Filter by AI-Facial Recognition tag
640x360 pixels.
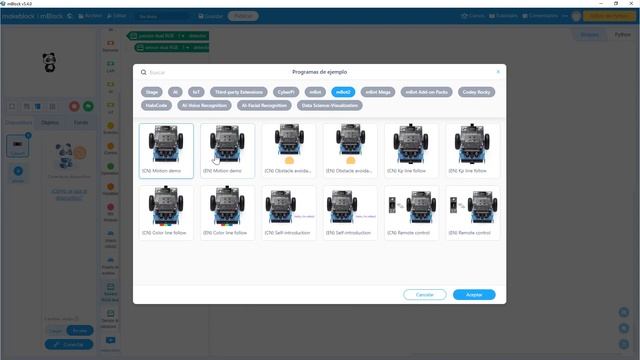pos(264,106)
